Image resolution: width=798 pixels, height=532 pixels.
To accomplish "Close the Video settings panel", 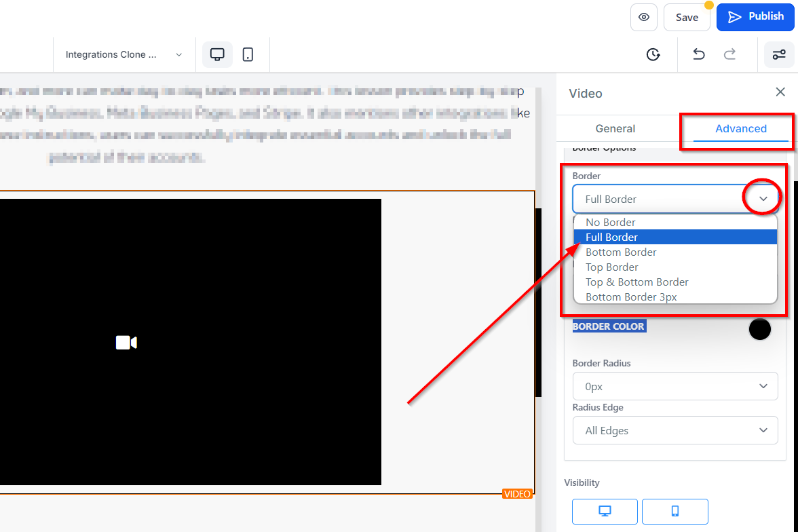I will tap(780, 92).
